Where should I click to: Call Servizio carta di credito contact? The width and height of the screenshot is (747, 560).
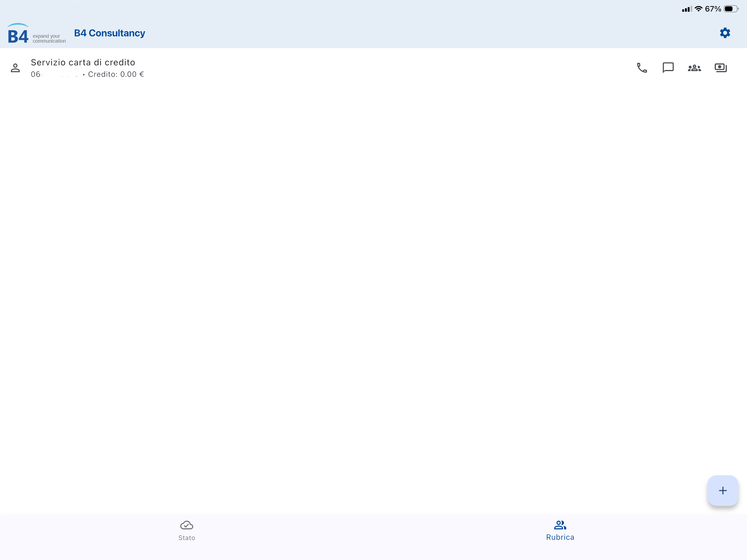coord(642,68)
